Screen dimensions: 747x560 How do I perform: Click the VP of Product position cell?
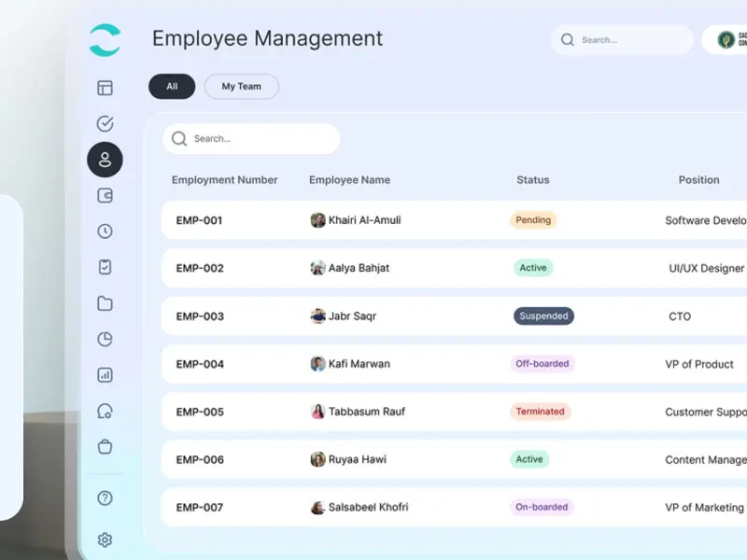699,364
